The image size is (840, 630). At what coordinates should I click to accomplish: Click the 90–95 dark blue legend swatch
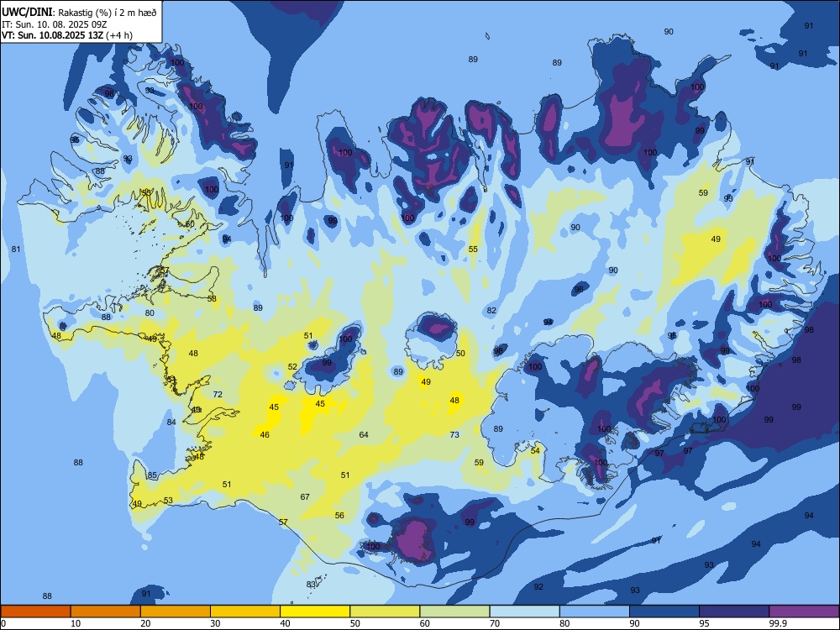664,612
